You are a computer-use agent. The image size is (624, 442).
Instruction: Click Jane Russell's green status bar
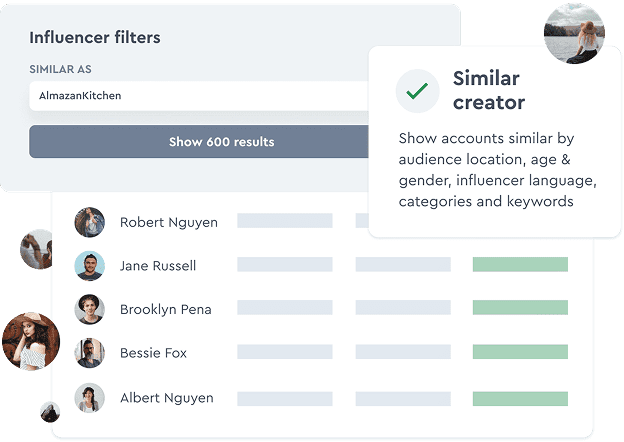[x=520, y=265]
